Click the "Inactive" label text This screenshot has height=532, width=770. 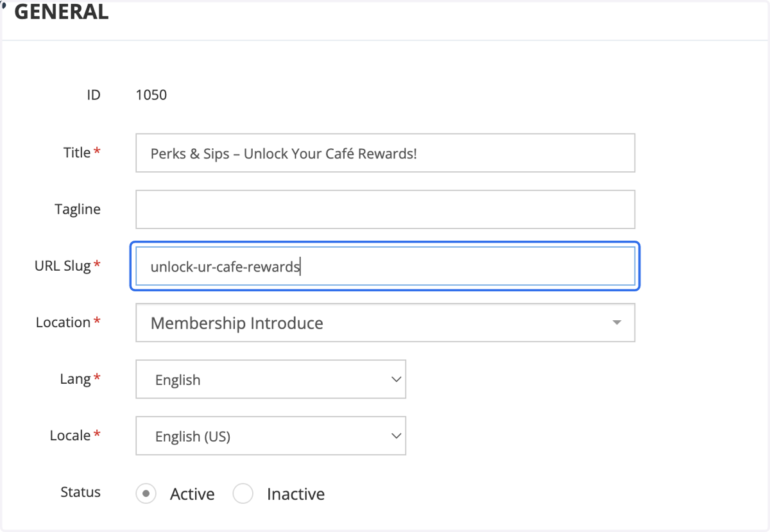pyautogui.click(x=296, y=494)
